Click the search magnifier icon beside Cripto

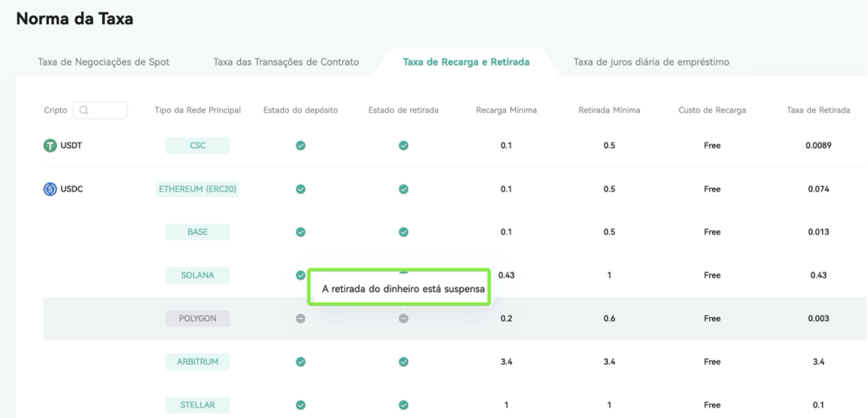[x=83, y=110]
